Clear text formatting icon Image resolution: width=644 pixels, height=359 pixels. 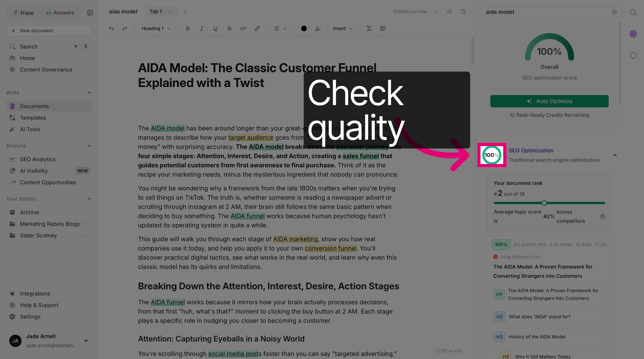pyautogui.click(x=369, y=29)
